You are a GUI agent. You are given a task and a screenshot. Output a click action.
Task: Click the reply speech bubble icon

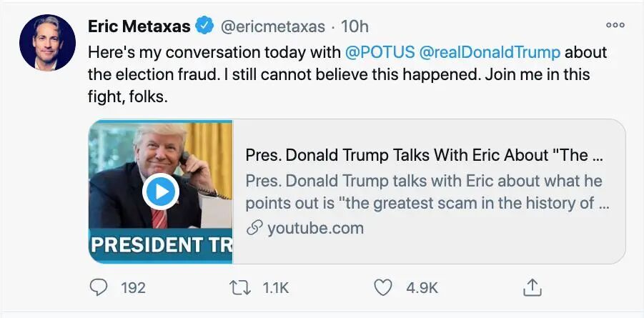(x=99, y=287)
